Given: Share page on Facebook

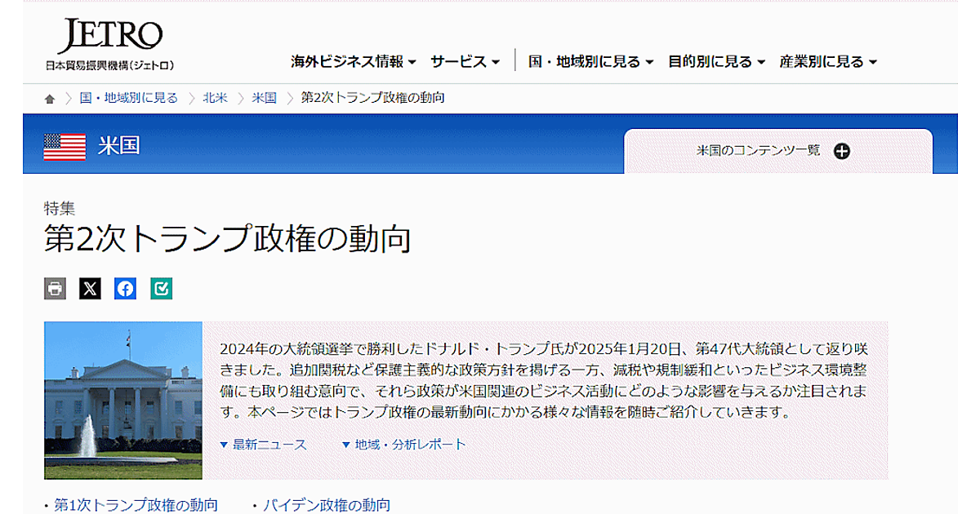Looking at the screenshot, I should point(125,288).
